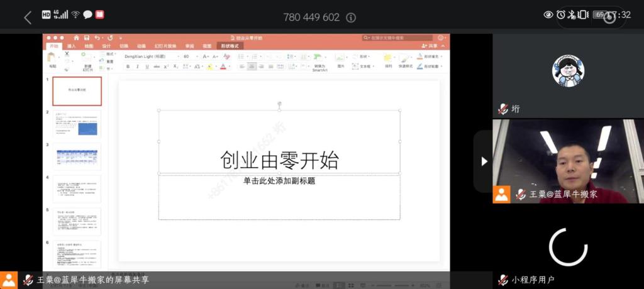The height and width of the screenshot is (289, 644).
Task: Click the font color red A swatch
Action: coord(223,67)
